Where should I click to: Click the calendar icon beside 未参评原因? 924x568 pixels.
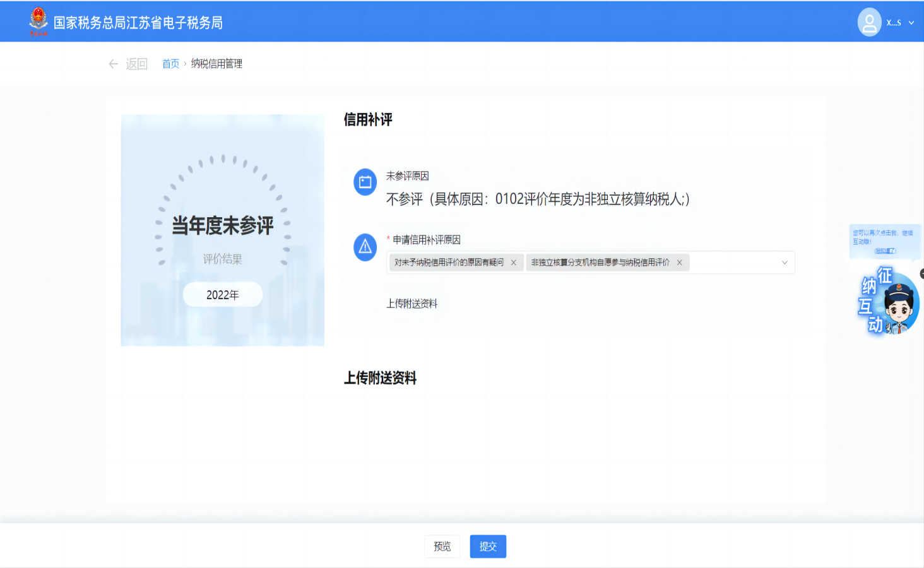pos(365,182)
